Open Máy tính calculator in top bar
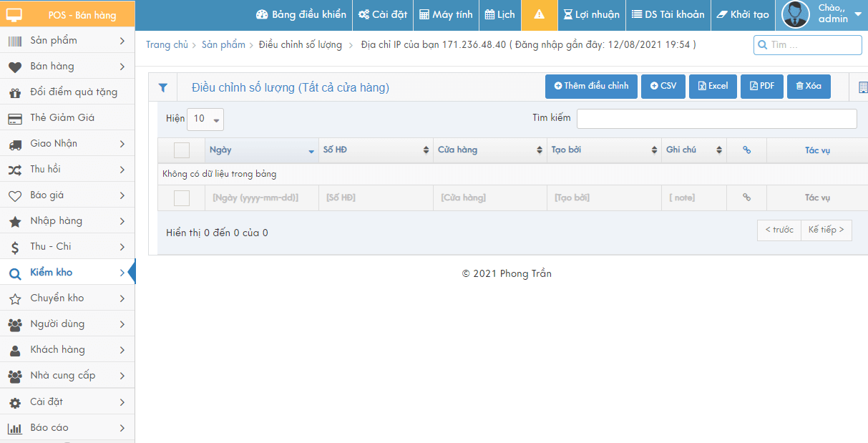Image resolution: width=868 pixels, height=443 pixels. (446, 15)
